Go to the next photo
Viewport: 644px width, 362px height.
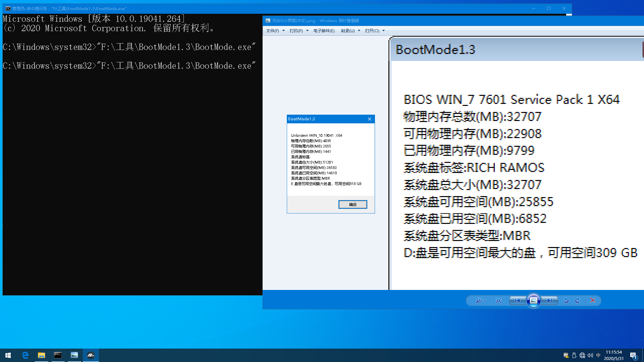tap(549, 301)
